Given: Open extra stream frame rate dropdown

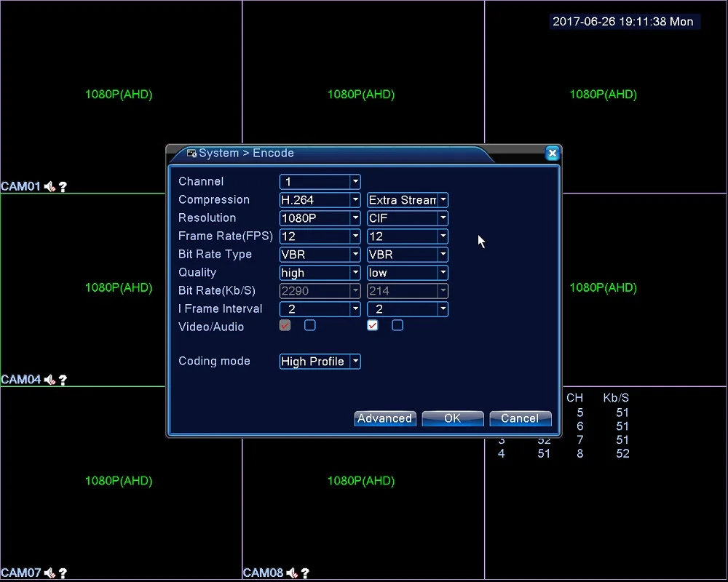Looking at the screenshot, I should coord(408,236).
